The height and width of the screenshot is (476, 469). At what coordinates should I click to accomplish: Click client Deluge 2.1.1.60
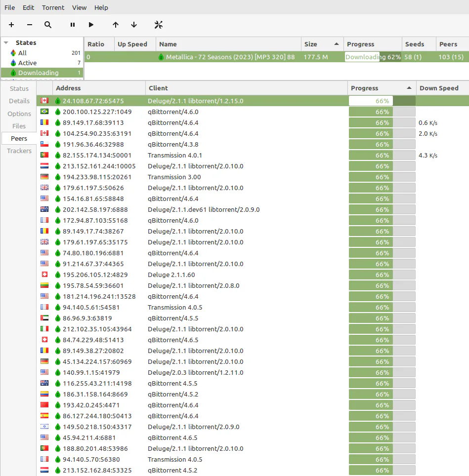[x=171, y=275]
